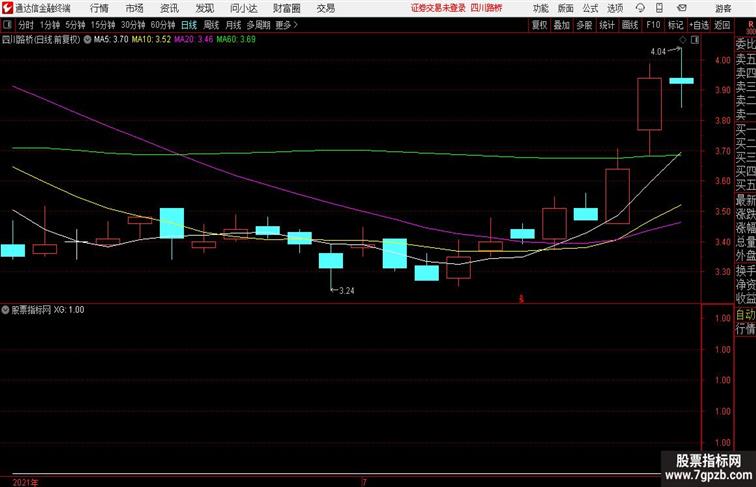Expand the MA indicator settings arrow

tap(87, 40)
